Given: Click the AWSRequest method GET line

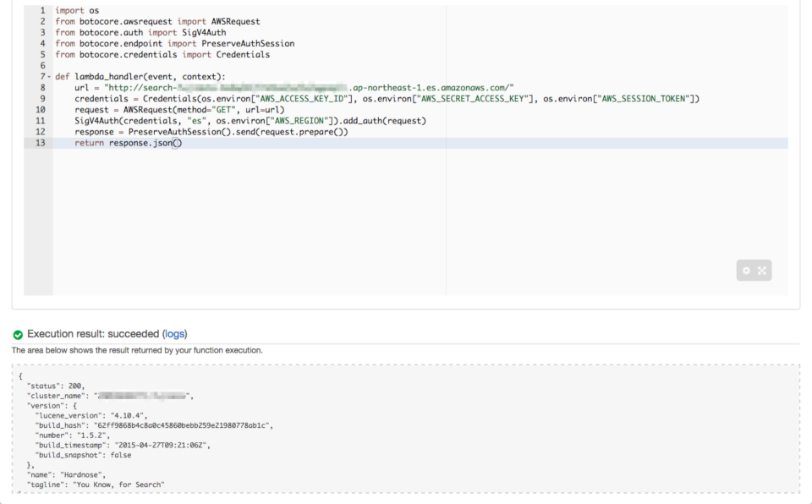Looking at the screenshot, I should point(179,110).
